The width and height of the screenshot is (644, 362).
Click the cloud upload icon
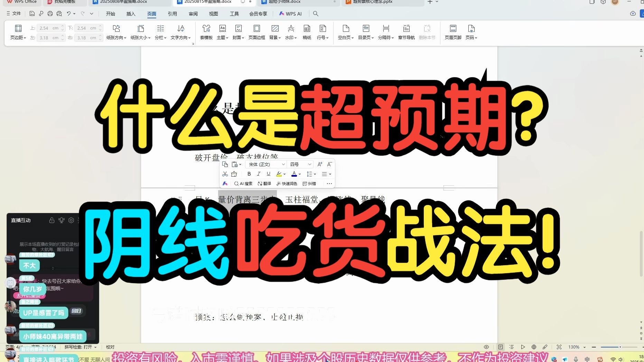pos(633,13)
